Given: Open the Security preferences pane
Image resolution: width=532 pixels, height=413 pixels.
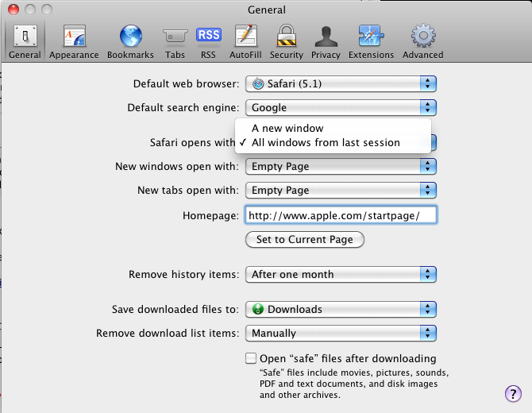Looking at the screenshot, I should pyautogui.click(x=287, y=41).
